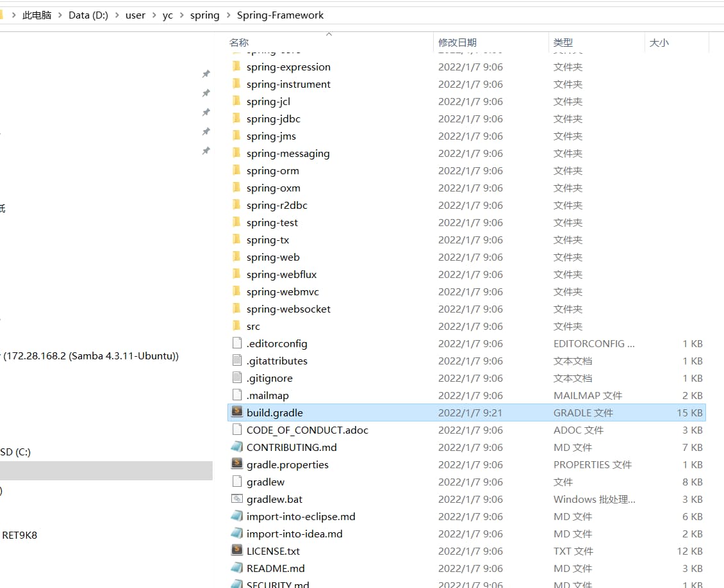Click the EDITORCONFIG type cell

coord(594,344)
